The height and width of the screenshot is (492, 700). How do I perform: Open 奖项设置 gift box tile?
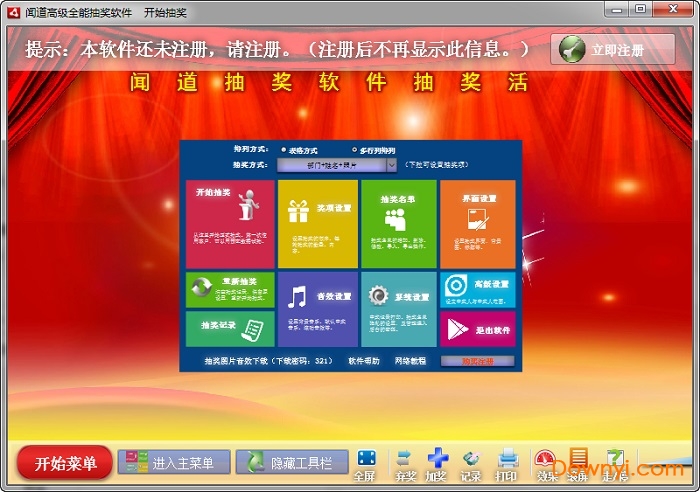pyautogui.click(x=317, y=224)
